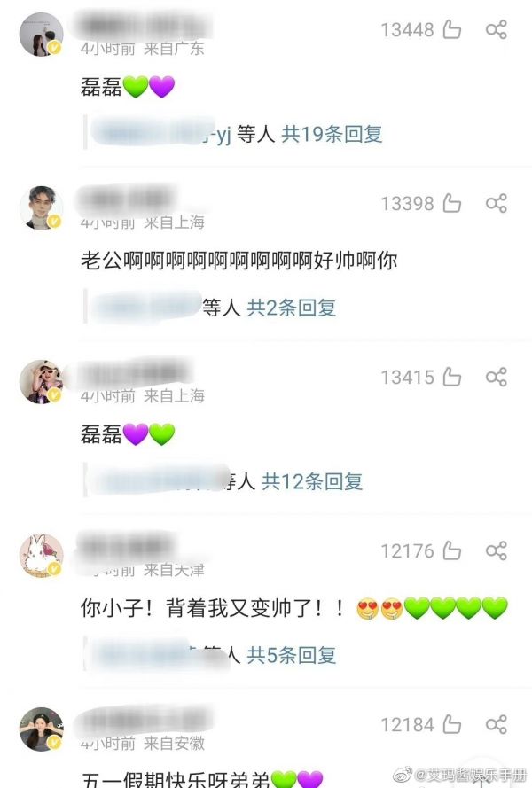Share the comment with 13448 likes
Screen dimensions: 532x788
click(x=497, y=29)
